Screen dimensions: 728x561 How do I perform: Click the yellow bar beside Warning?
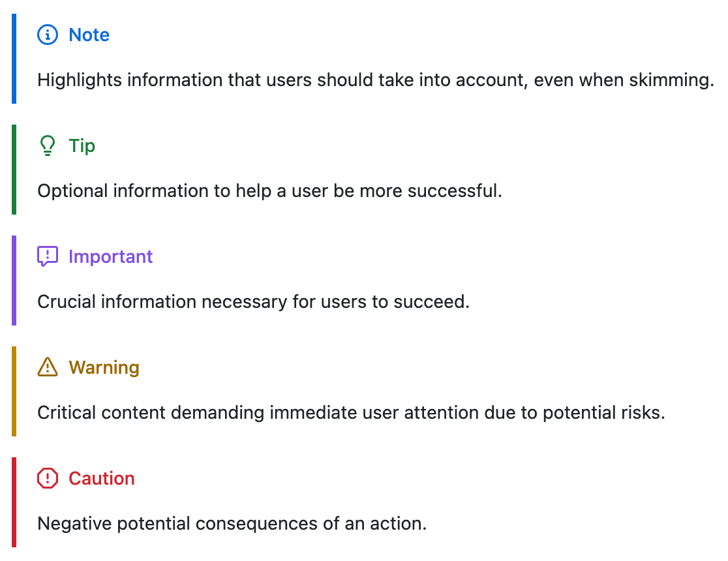click(14, 391)
